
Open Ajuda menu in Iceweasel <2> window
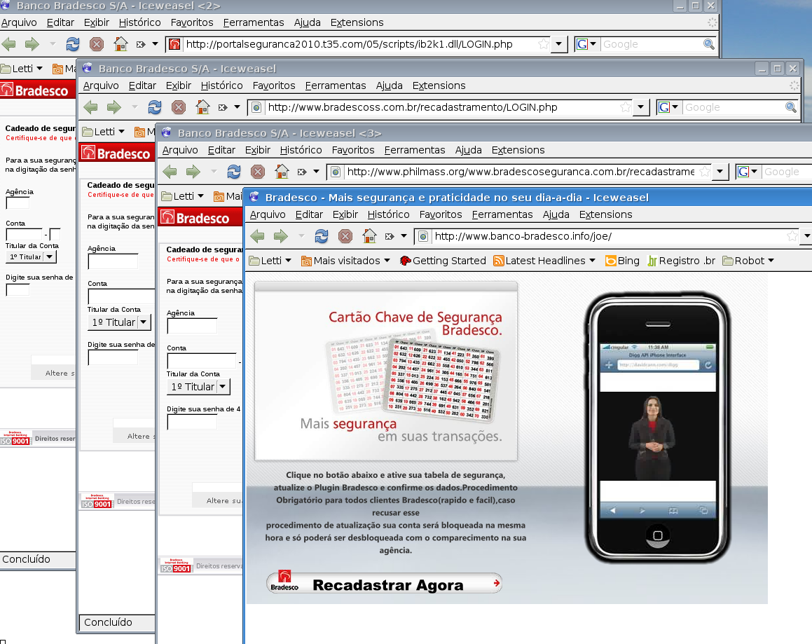click(308, 22)
